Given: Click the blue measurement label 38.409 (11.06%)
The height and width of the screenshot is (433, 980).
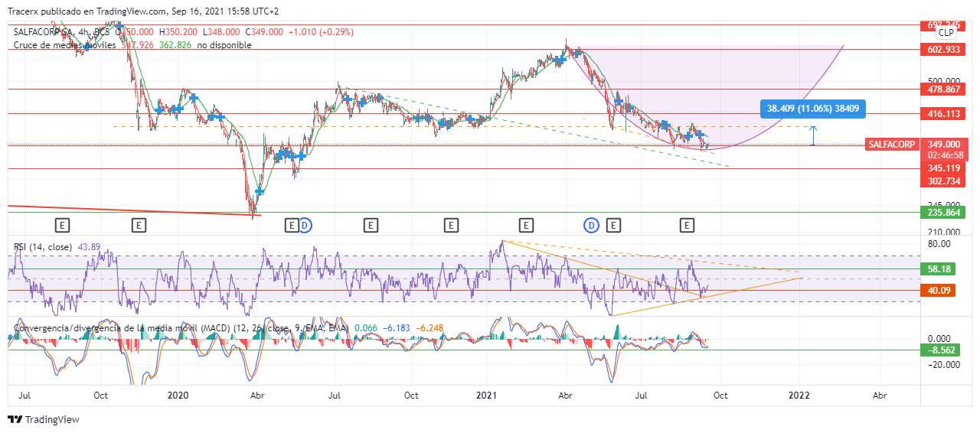Looking at the screenshot, I should pos(813,109).
